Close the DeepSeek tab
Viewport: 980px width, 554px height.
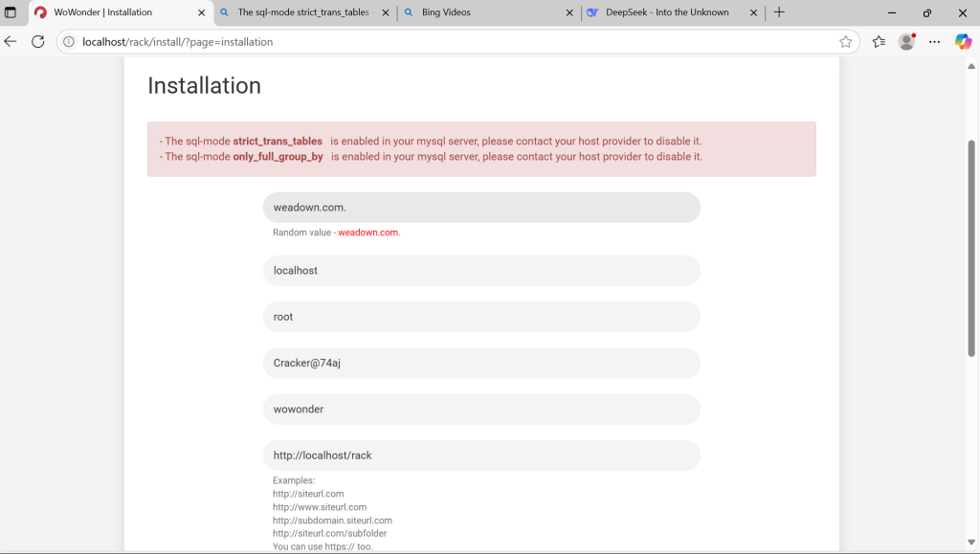point(754,12)
